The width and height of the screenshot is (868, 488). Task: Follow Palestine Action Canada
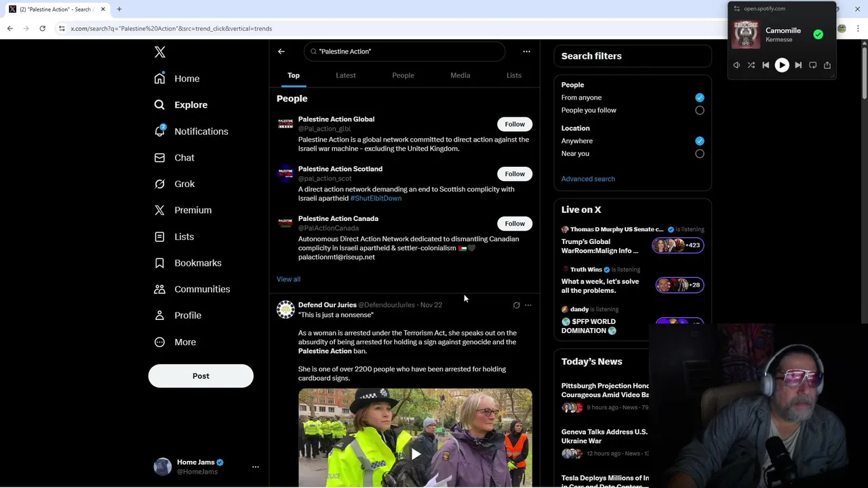[x=515, y=224]
